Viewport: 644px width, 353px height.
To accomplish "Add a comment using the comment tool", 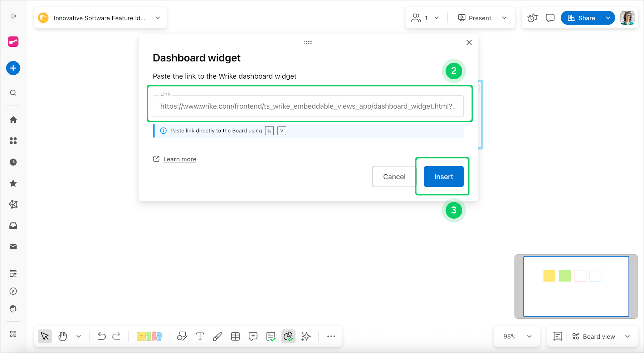I will click(x=253, y=336).
